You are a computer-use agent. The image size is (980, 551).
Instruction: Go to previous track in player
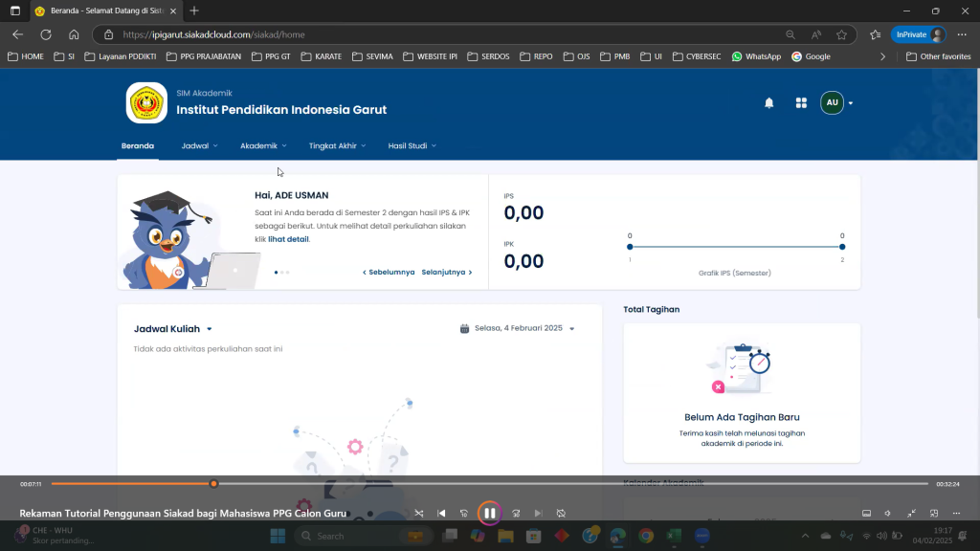[x=441, y=514]
